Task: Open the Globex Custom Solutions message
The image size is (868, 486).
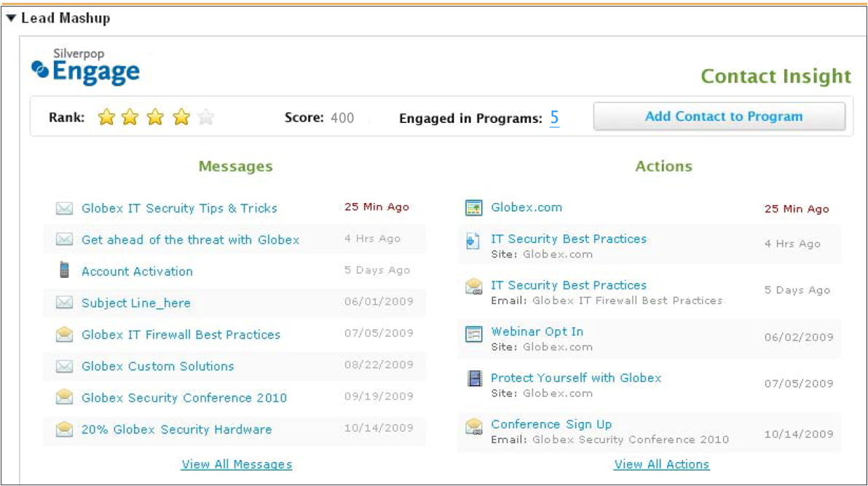Action: (x=158, y=366)
